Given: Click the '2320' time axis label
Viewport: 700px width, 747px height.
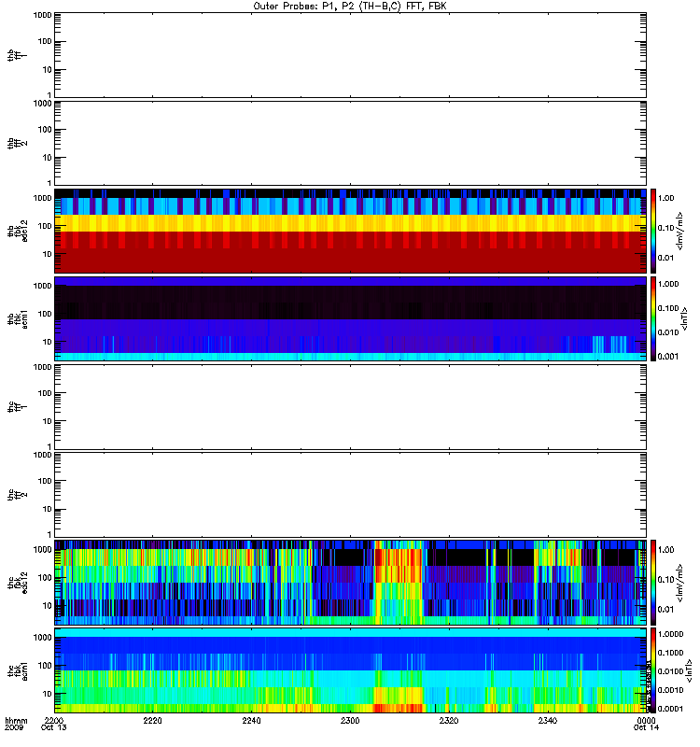Looking at the screenshot, I should point(449,720).
